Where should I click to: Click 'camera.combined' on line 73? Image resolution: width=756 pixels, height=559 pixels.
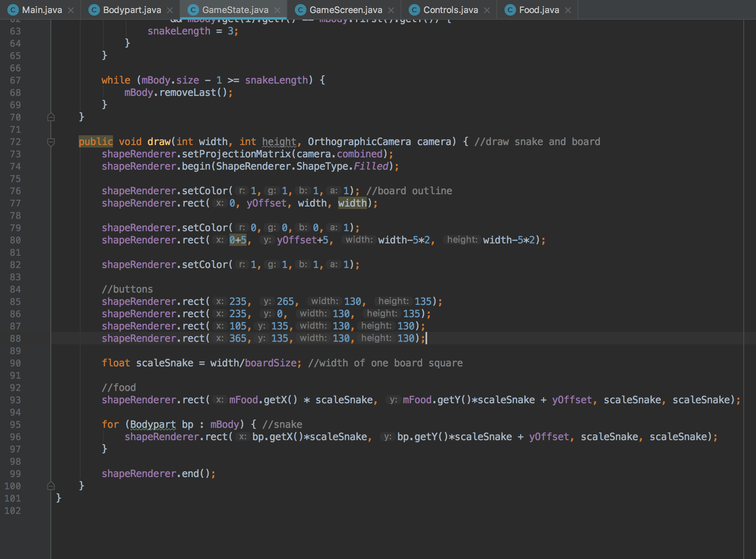[x=340, y=154]
